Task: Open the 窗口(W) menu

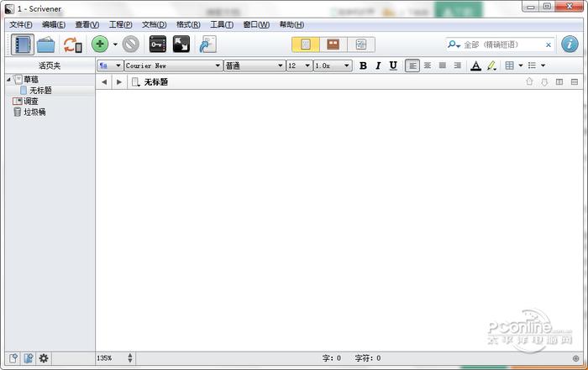Action: pyautogui.click(x=256, y=24)
